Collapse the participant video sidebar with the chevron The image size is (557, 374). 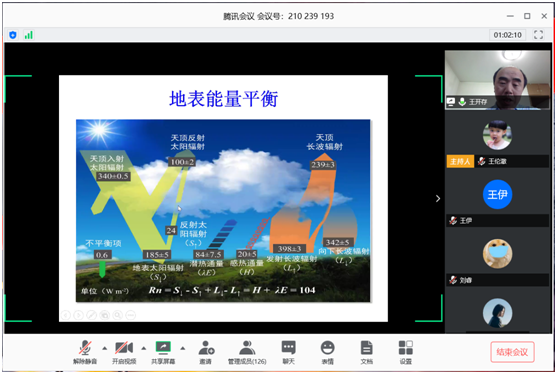[x=438, y=199]
